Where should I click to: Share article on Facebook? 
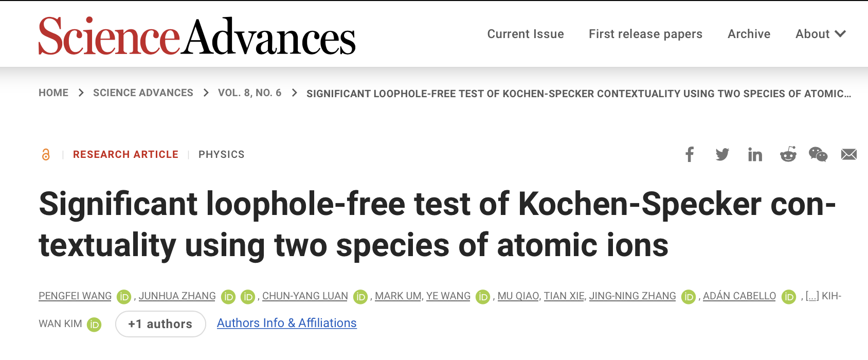690,154
